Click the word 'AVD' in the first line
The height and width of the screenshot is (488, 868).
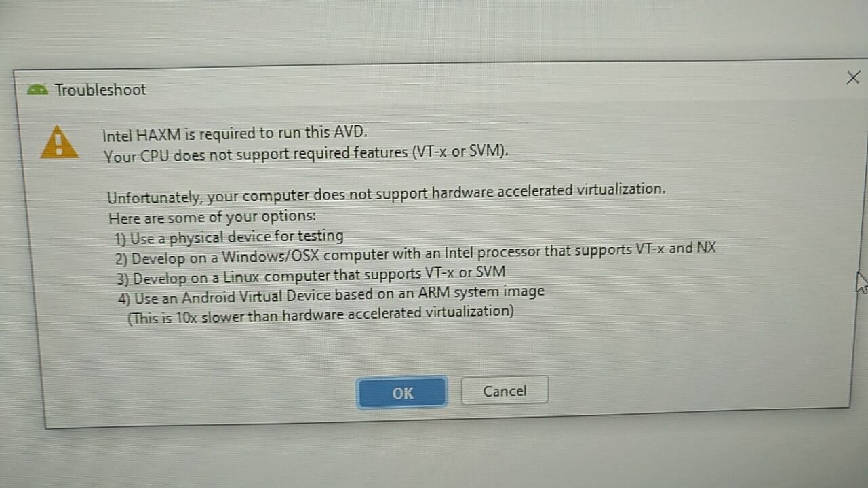coord(351,131)
